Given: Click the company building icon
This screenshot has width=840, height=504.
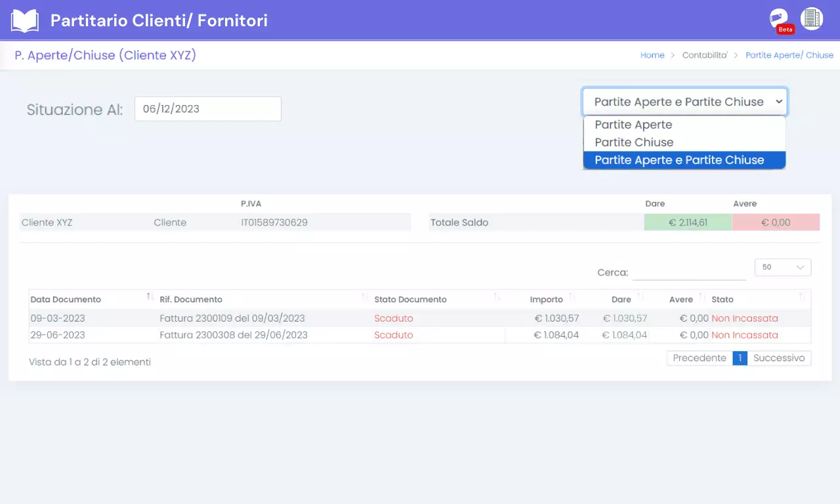Looking at the screenshot, I should point(812,19).
